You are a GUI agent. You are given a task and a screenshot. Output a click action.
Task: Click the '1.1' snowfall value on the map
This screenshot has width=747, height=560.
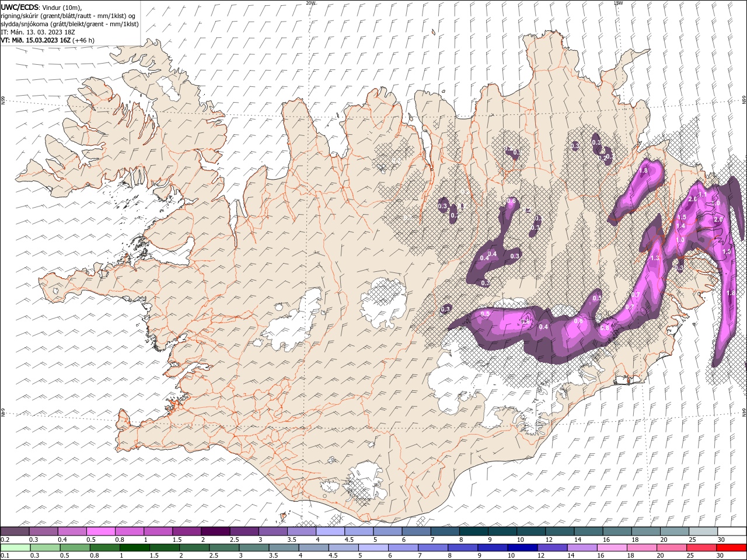pyautogui.click(x=703, y=194)
